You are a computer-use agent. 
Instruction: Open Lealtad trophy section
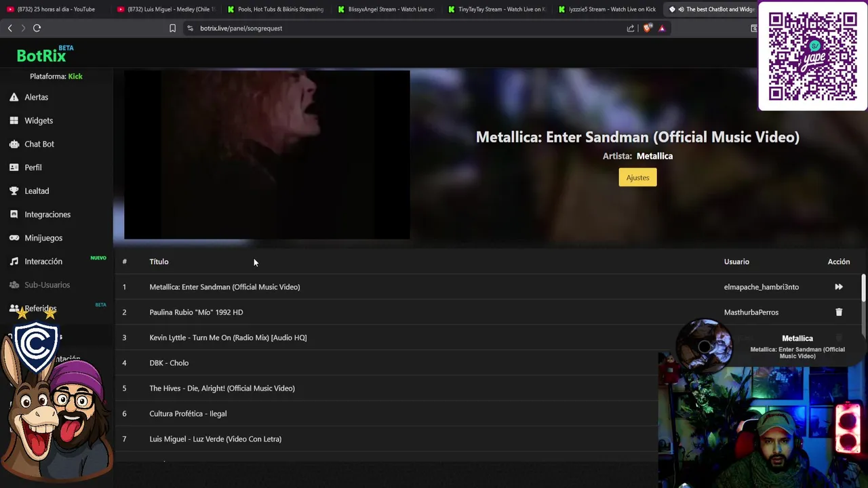click(37, 191)
